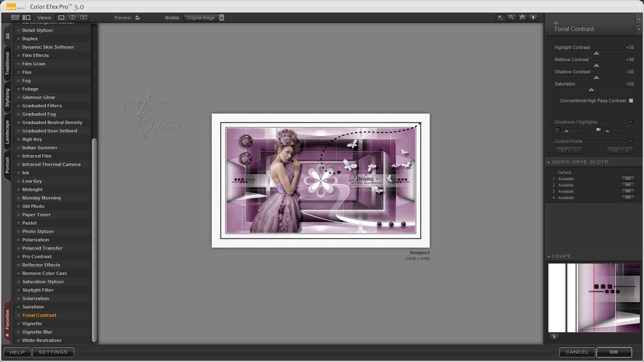644x362 pixels.
Task: Open the Modes dropdown
Action: pos(204,18)
